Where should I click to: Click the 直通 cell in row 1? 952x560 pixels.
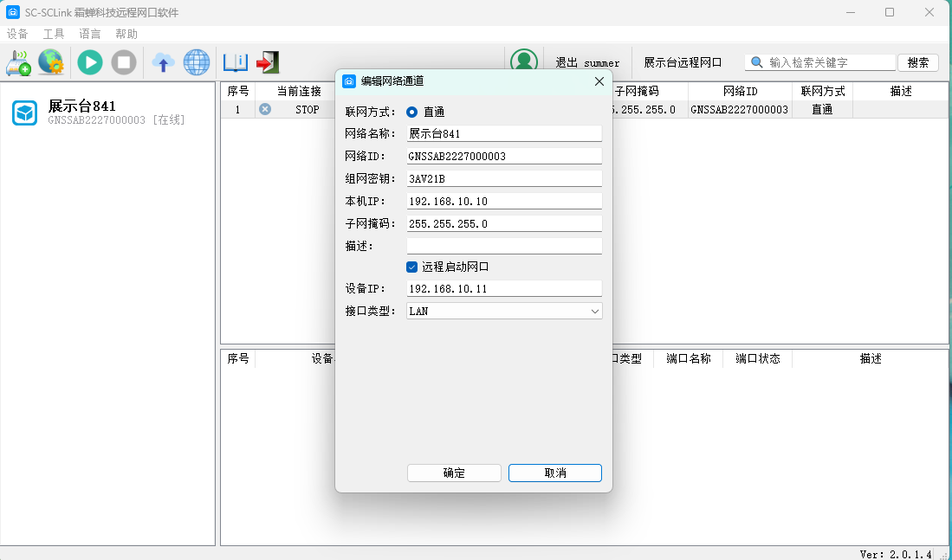coord(822,109)
